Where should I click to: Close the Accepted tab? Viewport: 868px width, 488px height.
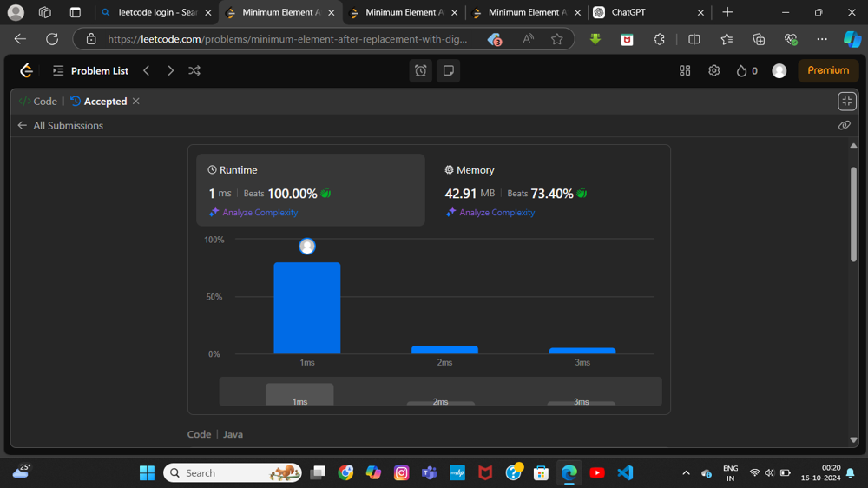(x=136, y=102)
